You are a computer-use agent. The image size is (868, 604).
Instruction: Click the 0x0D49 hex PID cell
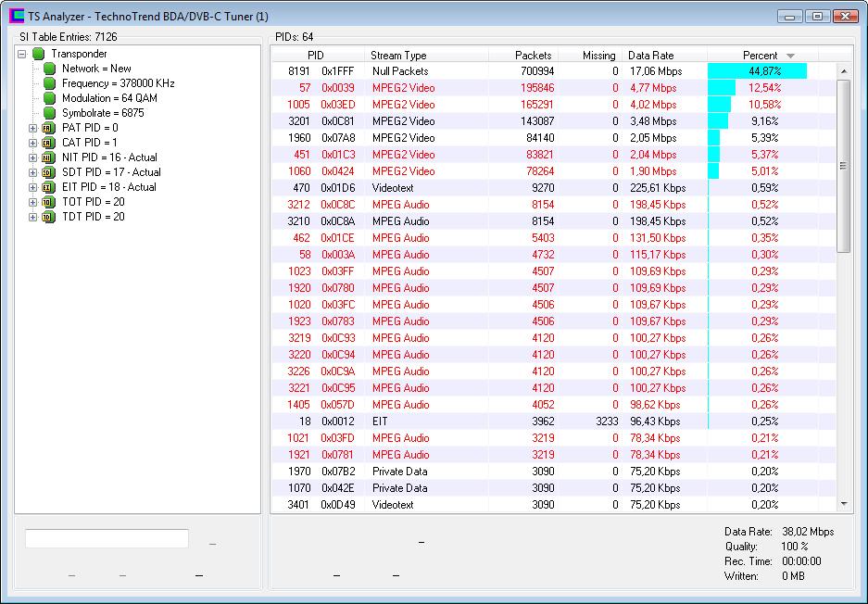pyautogui.click(x=338, y=504)
